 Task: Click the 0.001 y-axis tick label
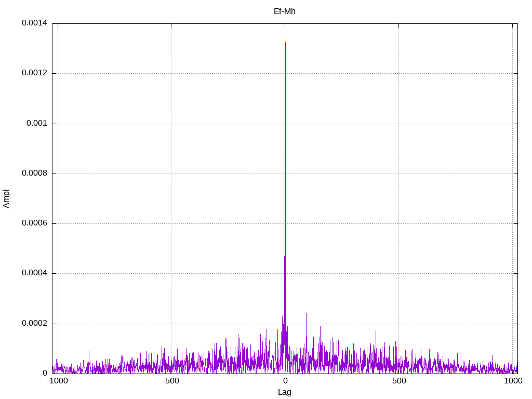37,123
